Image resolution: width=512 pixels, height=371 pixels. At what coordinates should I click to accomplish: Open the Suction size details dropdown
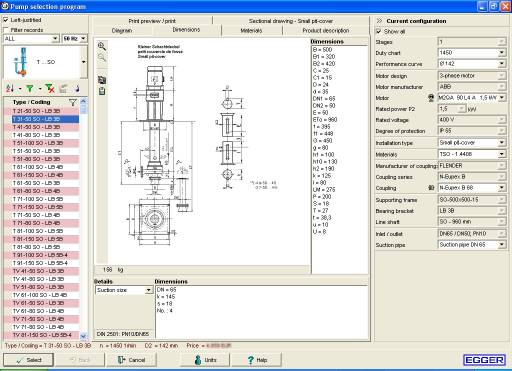click(149, 290)
